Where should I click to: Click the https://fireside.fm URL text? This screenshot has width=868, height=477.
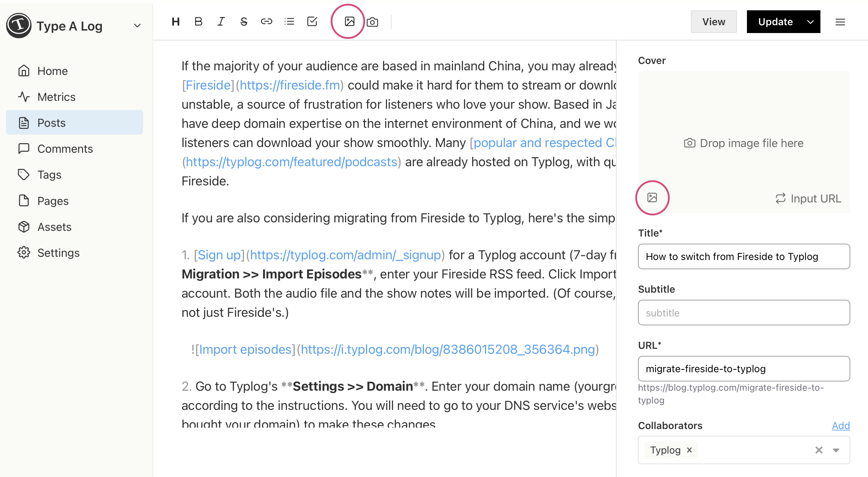pyautogui.click(x=290, y=85)
